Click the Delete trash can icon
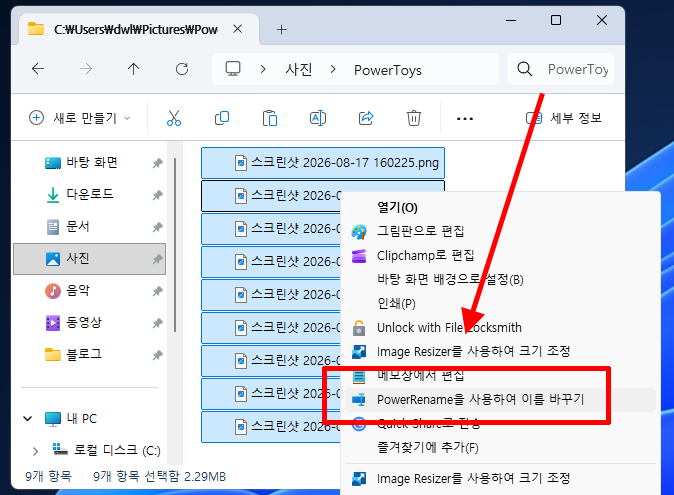This screenshot has width=674, height=495. (x=414, y=118)
